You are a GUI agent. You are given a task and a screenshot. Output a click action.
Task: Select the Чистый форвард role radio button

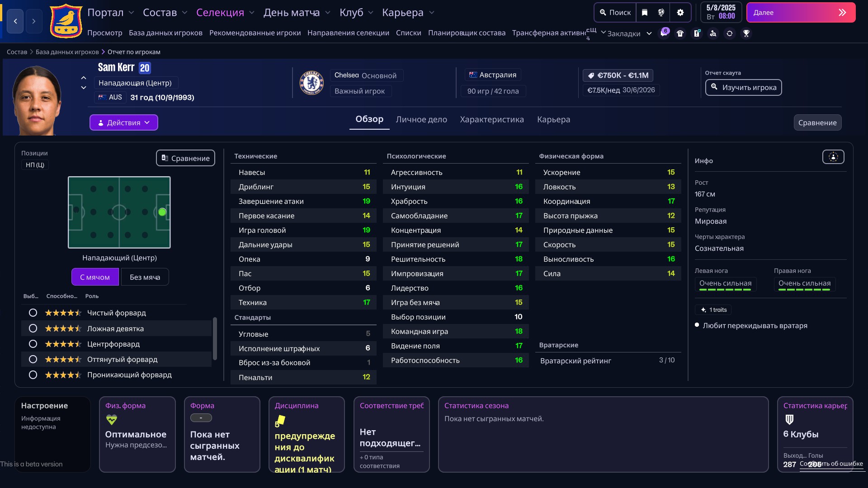pos(33,313)
